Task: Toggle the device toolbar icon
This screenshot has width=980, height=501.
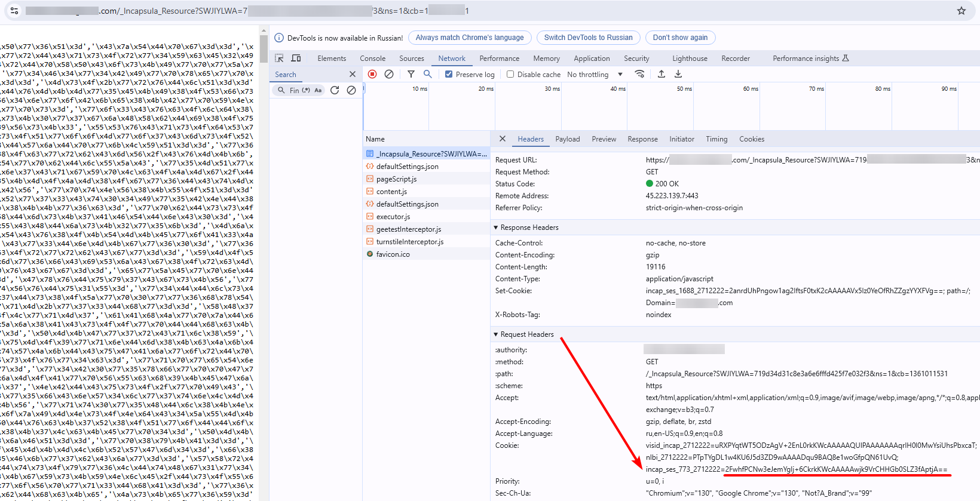Action: pos(296,58)
